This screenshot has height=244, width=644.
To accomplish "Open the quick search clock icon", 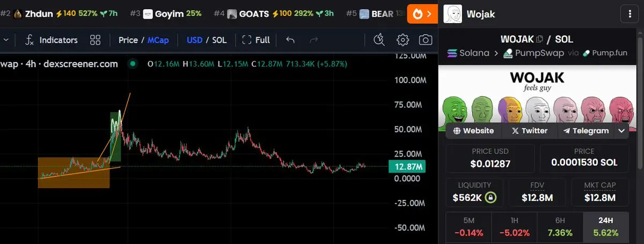I will click(379, 40).
